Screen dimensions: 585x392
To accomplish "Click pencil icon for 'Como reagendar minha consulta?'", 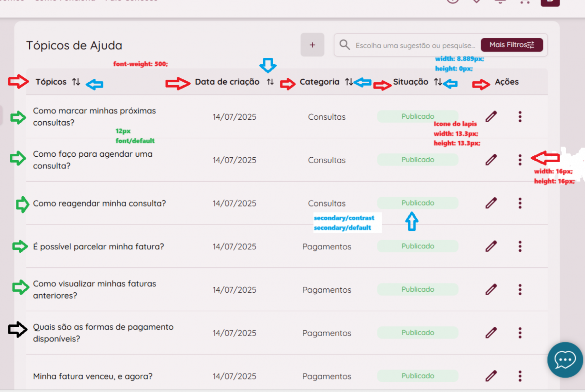I will 491,203.
